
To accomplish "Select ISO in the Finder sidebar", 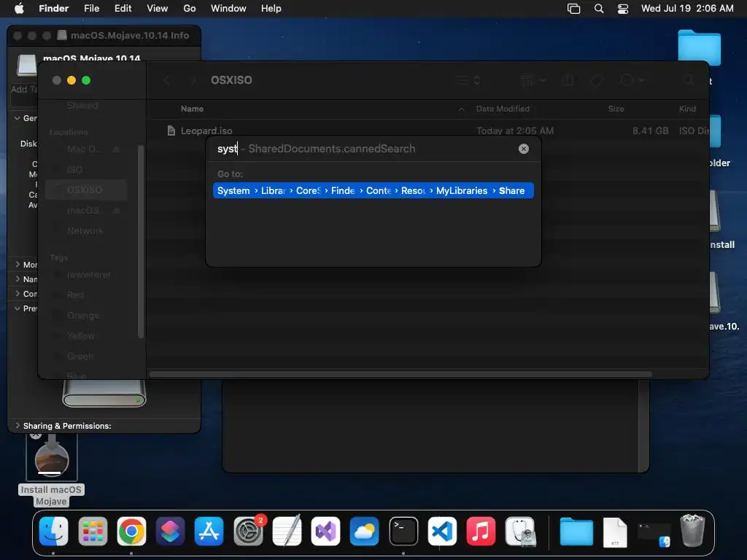I will (74, 169).
